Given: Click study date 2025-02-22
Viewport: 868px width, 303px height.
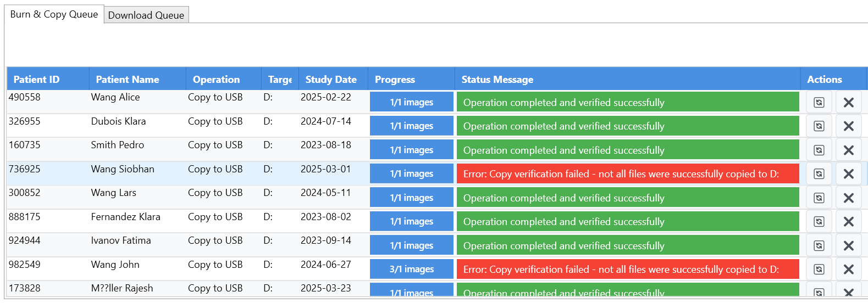Looking at the screenshot, I should click(326, 97).
